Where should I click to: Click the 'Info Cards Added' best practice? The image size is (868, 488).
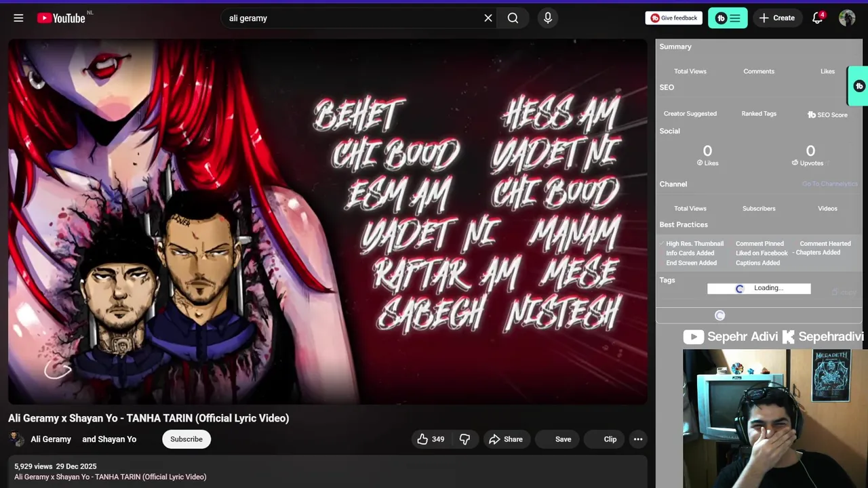(x=690, y=253)
